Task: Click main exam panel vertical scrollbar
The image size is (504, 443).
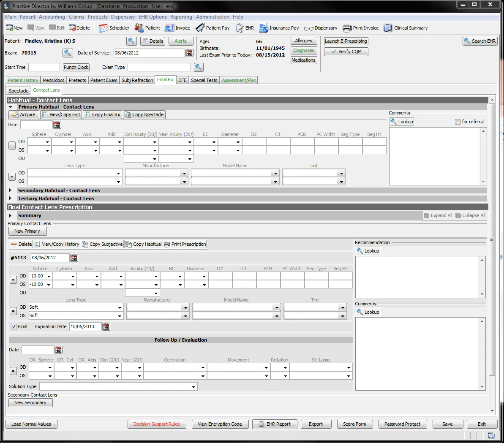Action: (x=492, y=239)
